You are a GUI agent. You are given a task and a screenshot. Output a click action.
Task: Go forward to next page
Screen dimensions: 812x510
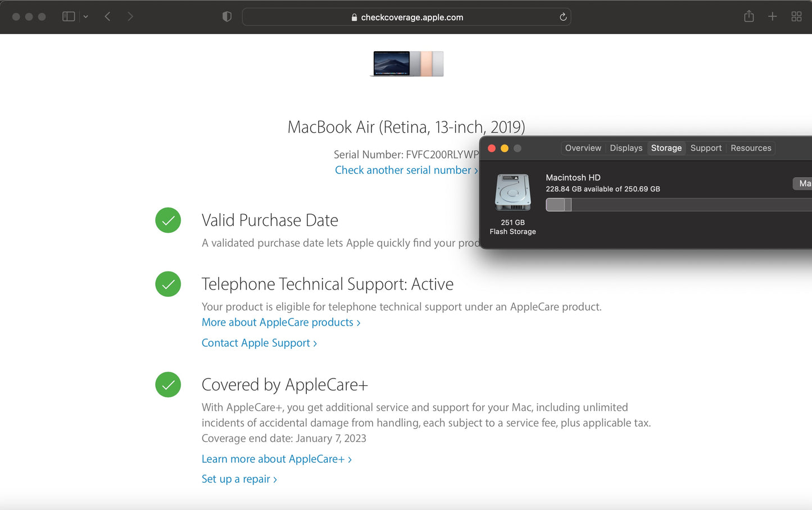(130, 17)
